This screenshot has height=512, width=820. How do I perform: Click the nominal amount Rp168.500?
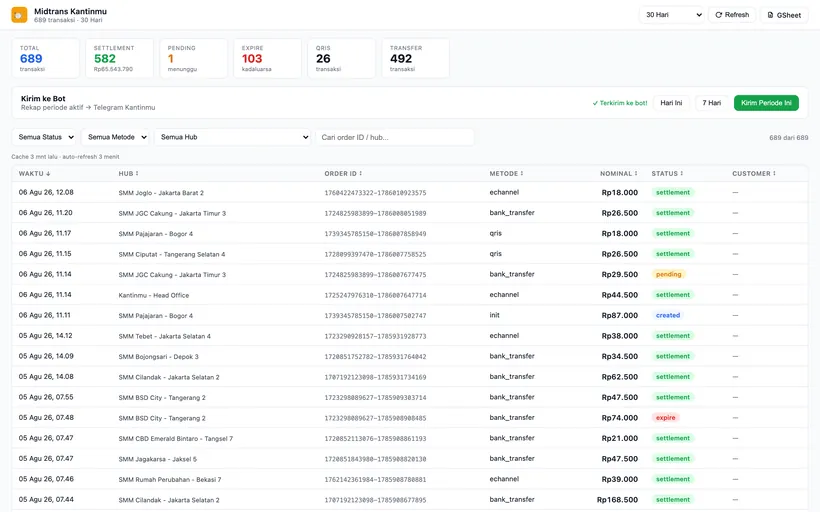pyautogui.click(x=617, y=500)
